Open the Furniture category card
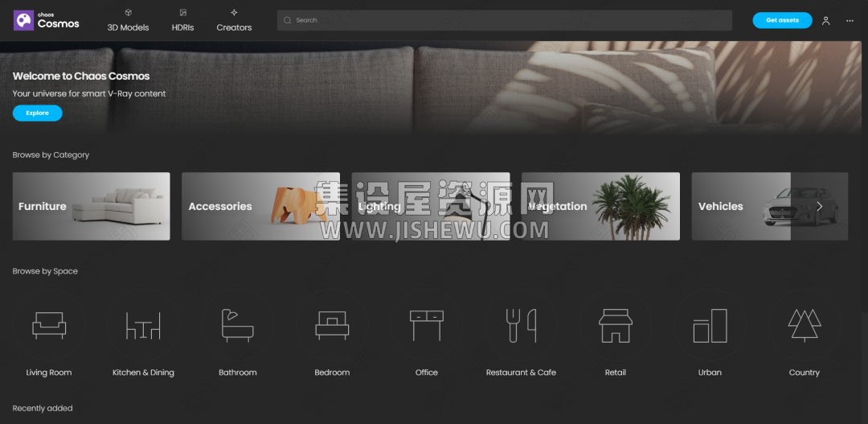 92,206
